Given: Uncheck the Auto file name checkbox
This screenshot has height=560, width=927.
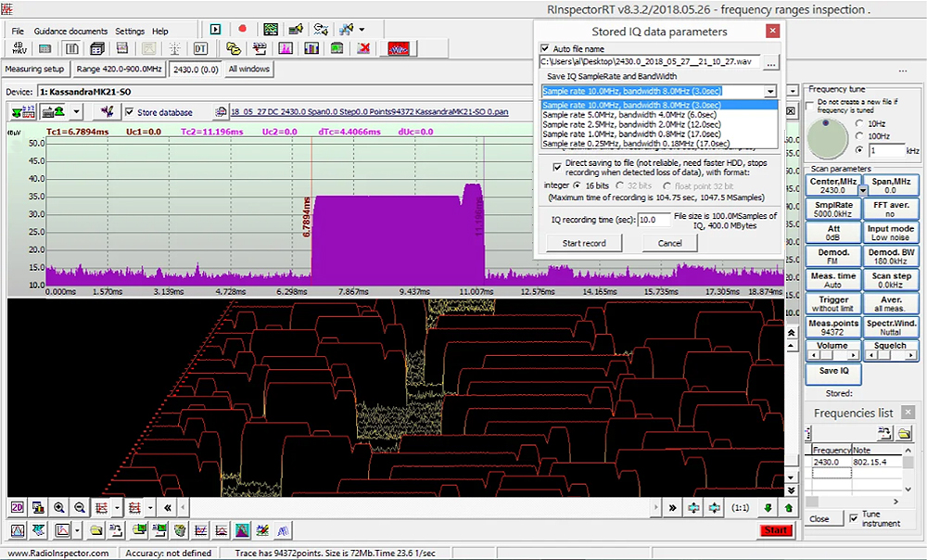Looking at the screenshot, I should click(x=545, y=48).
